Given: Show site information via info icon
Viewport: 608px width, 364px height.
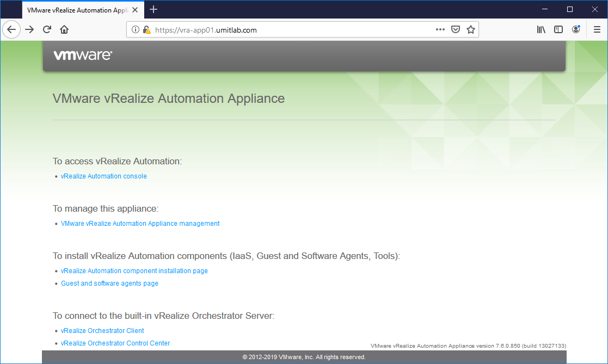Looking at the screenshot, I should 136,30.
